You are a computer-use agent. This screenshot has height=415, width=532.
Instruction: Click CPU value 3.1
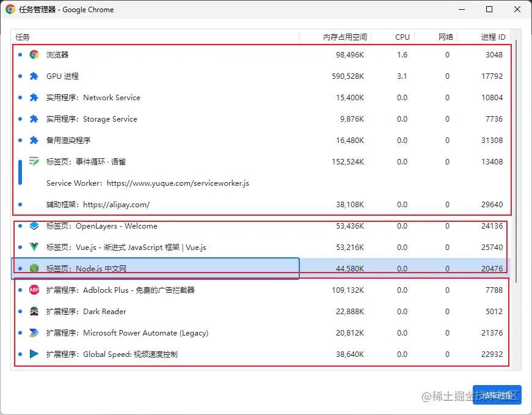(402, 76)
